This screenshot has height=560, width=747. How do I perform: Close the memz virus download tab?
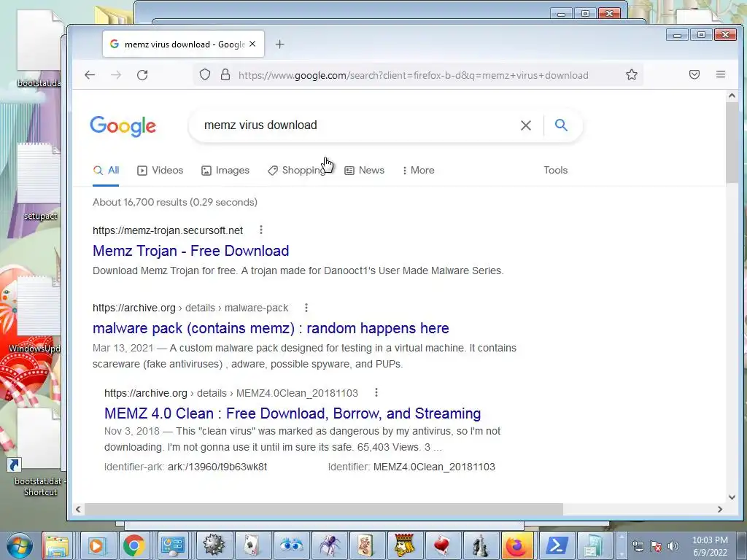point(252,44)
